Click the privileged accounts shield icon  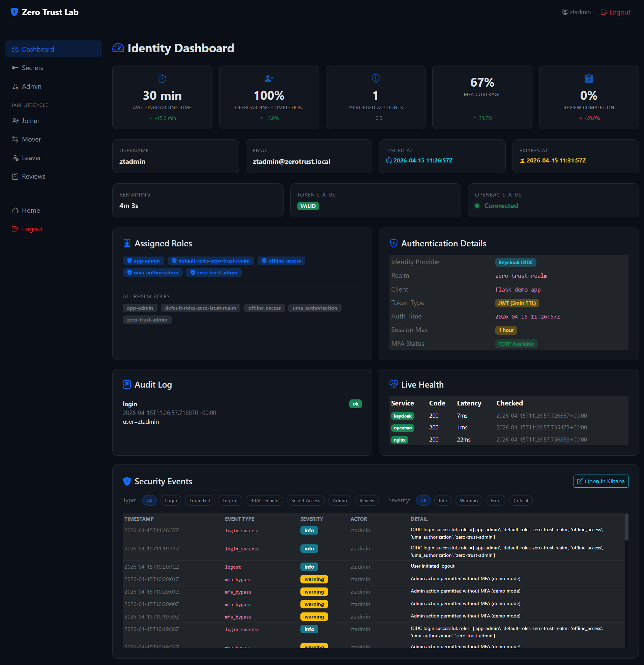(x=376, y=79)
